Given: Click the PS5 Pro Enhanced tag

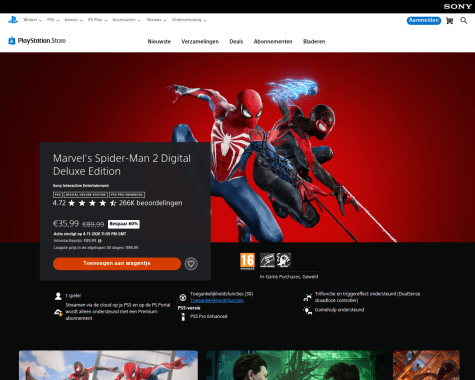Looking at the screenshot, I should [127, 195].
